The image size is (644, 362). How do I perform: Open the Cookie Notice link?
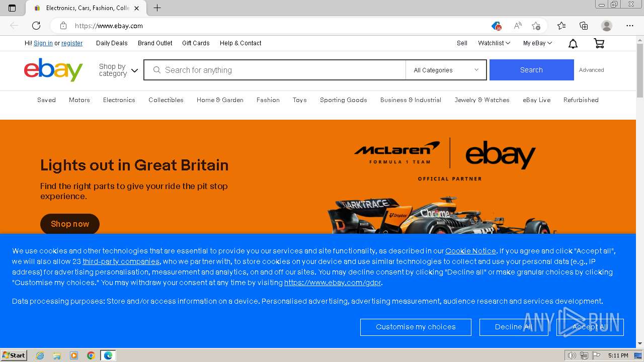(470, 251)
